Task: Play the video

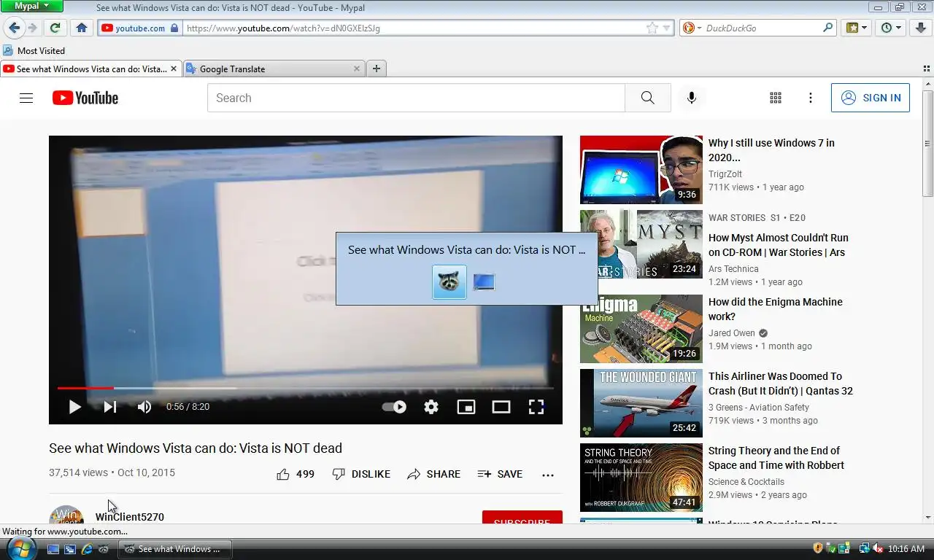Action: [x=74, y=407]
